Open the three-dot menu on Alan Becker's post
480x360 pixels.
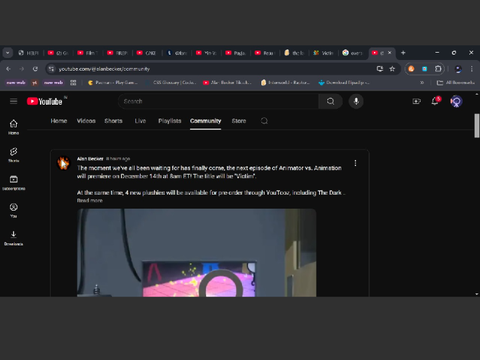(x=355, y=163)
